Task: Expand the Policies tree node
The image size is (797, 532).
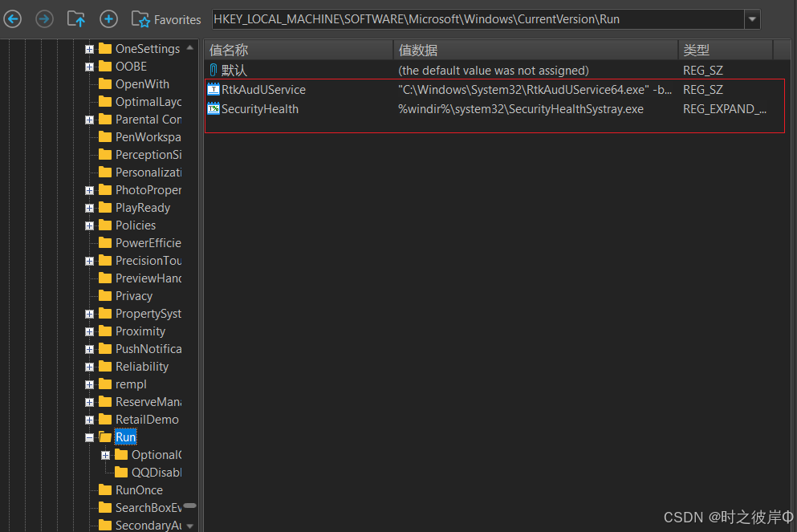Action: coord(89,225)
